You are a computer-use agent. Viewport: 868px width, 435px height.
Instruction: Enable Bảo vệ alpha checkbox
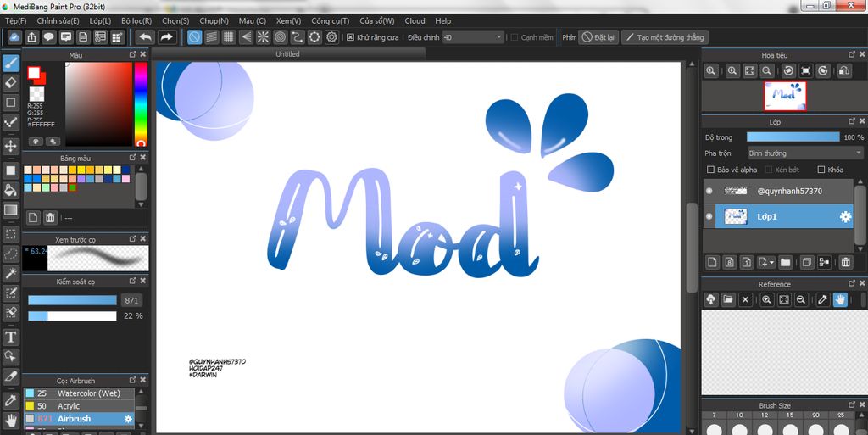(711, 170)
